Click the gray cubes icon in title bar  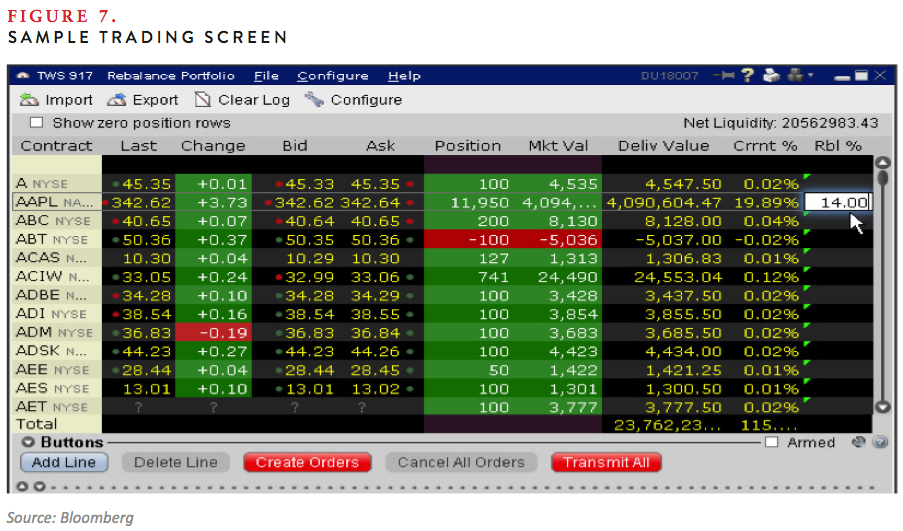795,75
